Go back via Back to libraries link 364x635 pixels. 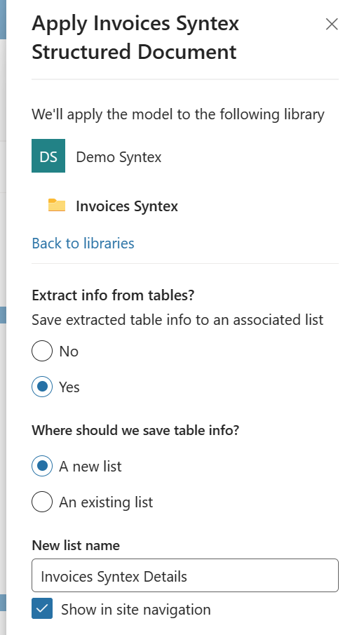[x=83, y=243]
